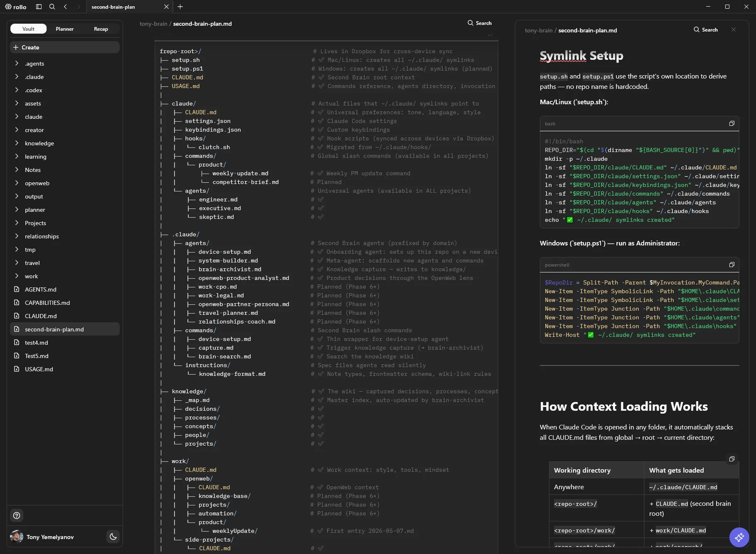
Task: Click tony-brain breadcrumb in main editor
Action: tap(153, 24)
